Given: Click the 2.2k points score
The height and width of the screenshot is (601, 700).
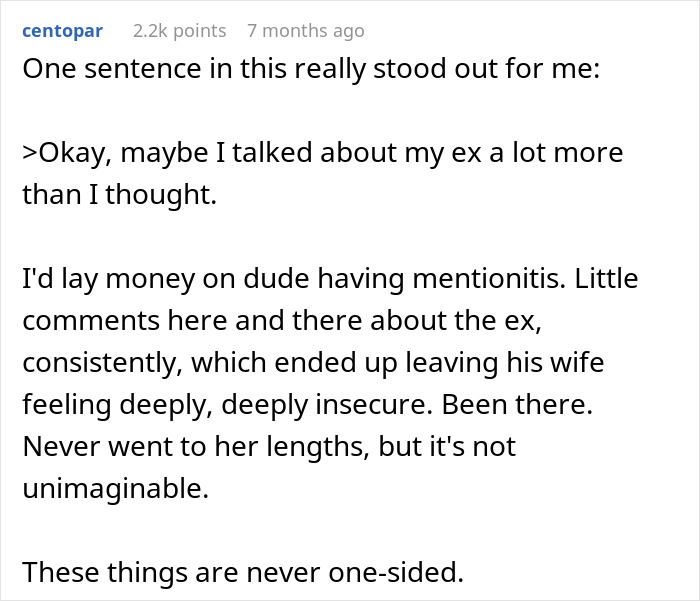Looking at the screenshot, I should [x=179, y=31].
